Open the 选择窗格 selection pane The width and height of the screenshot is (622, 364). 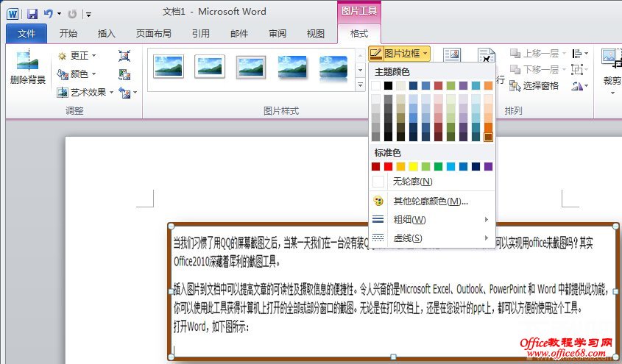click(534, 86)
